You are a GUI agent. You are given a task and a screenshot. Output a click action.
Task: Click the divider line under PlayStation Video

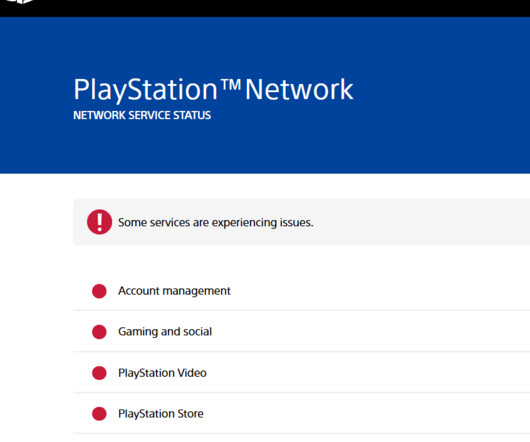pyautogui.click(x=302, y=393)
